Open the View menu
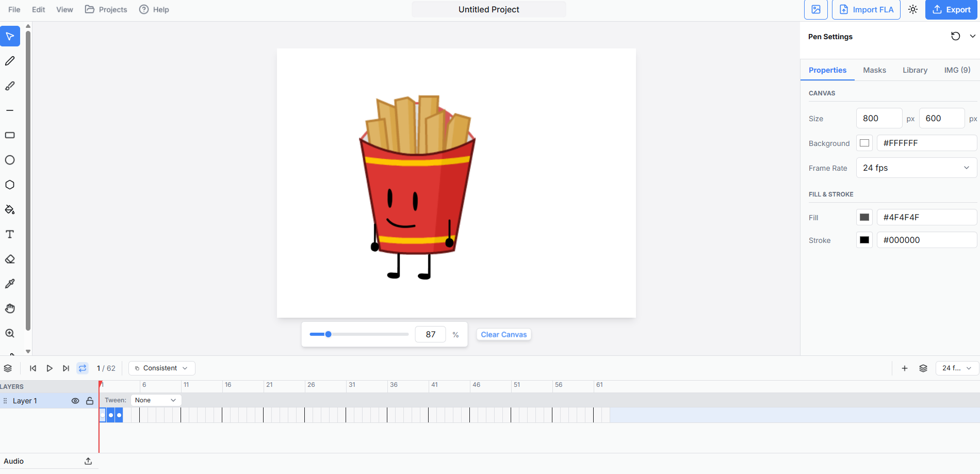Viewport: 980px width, 474px height. [64, 9]
